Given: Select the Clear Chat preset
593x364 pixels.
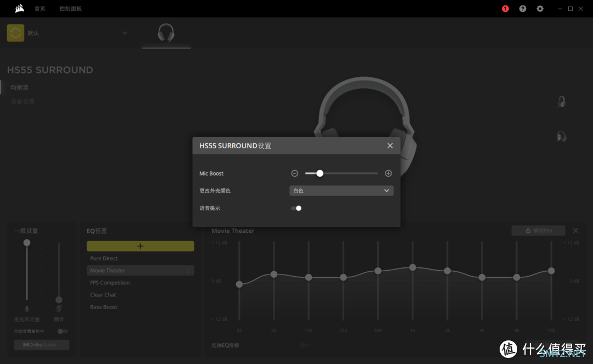Looking at the screenshot, I should [103, 295].
